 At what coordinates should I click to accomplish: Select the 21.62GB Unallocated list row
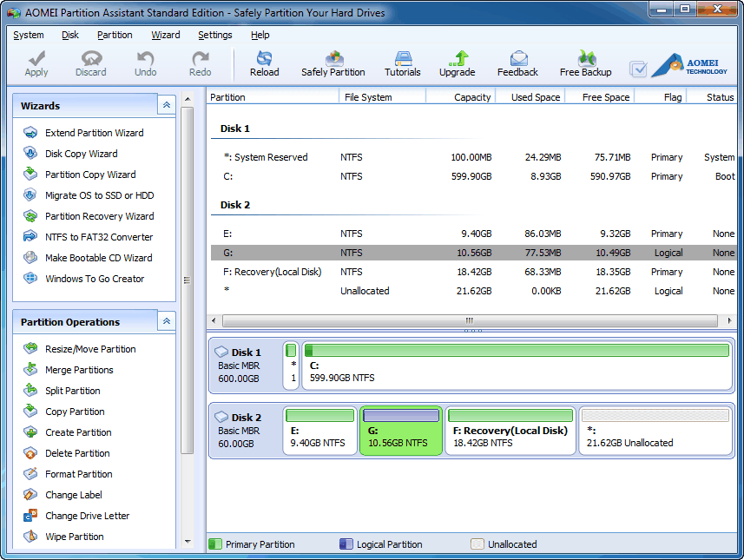point(472,291)
